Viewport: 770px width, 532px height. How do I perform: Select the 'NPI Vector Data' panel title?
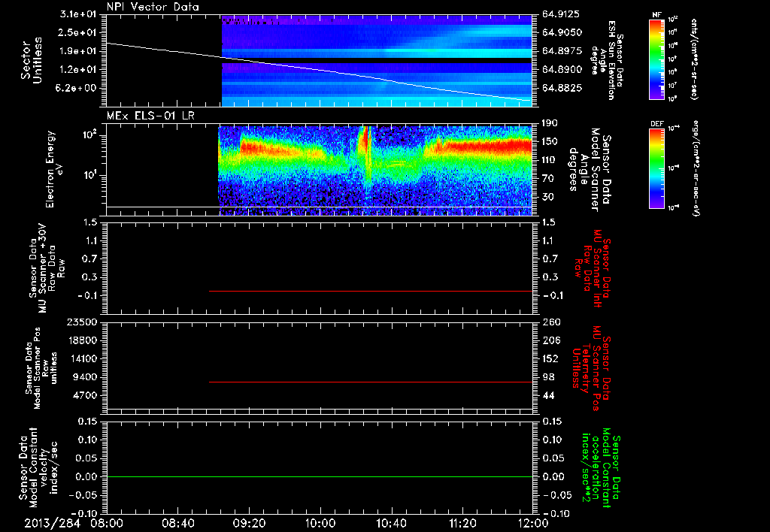click(153, 7)
